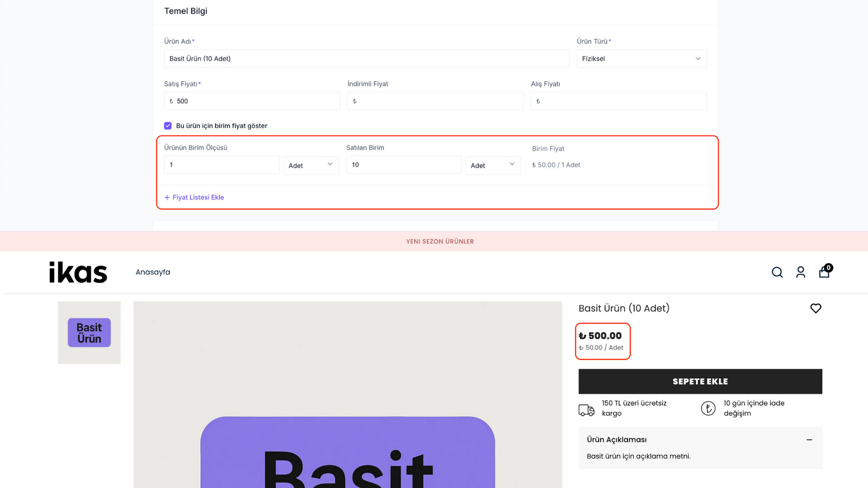The height and width of the screenshot is (488, 868).
Task: Click the free shipping truck icon
Action: pos(586,410)
